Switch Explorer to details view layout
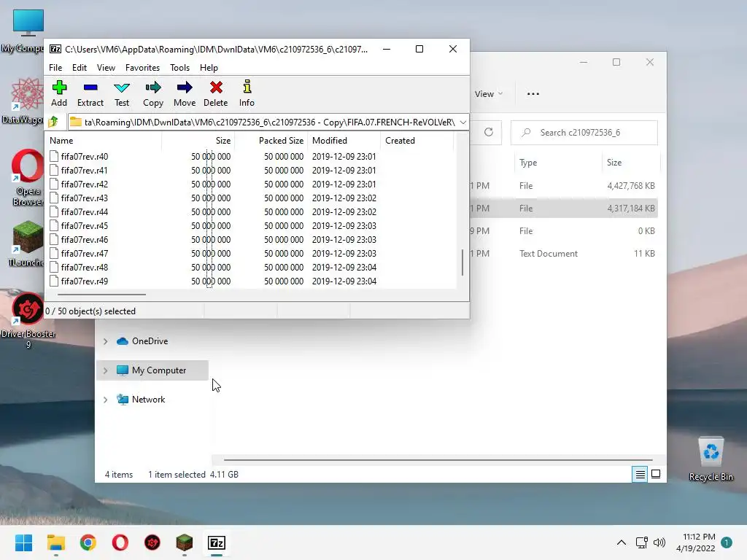 (x=640, y=474)
